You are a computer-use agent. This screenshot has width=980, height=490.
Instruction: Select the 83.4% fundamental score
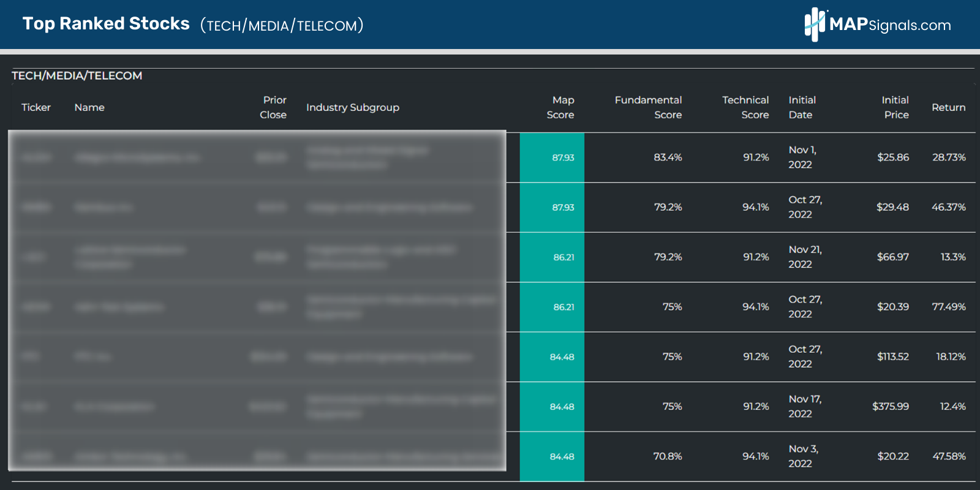tap(668, 157)
